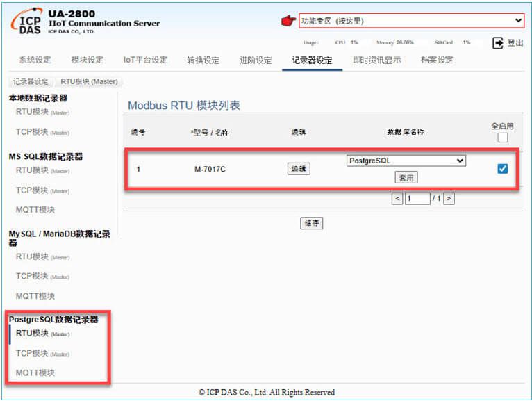Click the *型号 / 名称 column header
The image size is (532, 401).
click(x=210, y=133)
